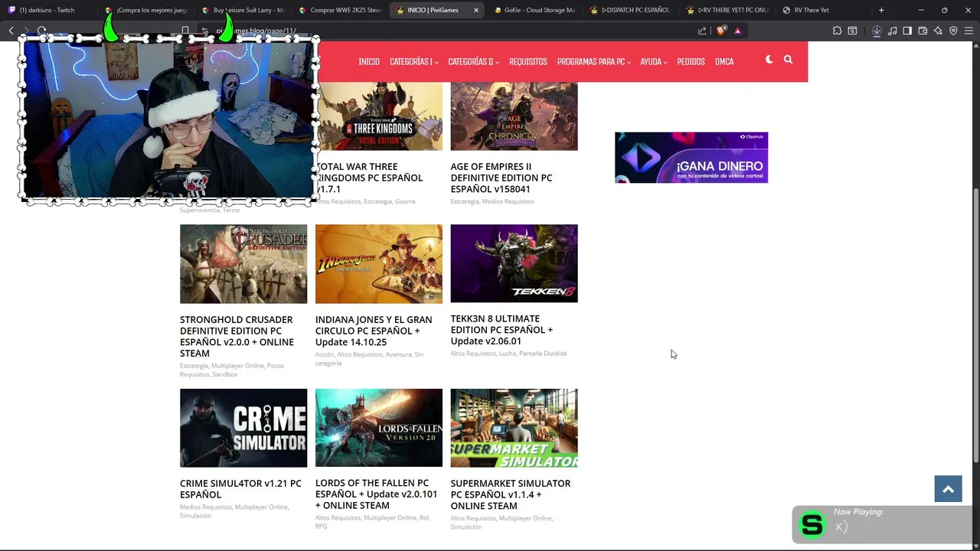Select Pantalla Dividida tag under Tekk3n 8
Viewport: 980px width, 551px height.
pos(543,354)
